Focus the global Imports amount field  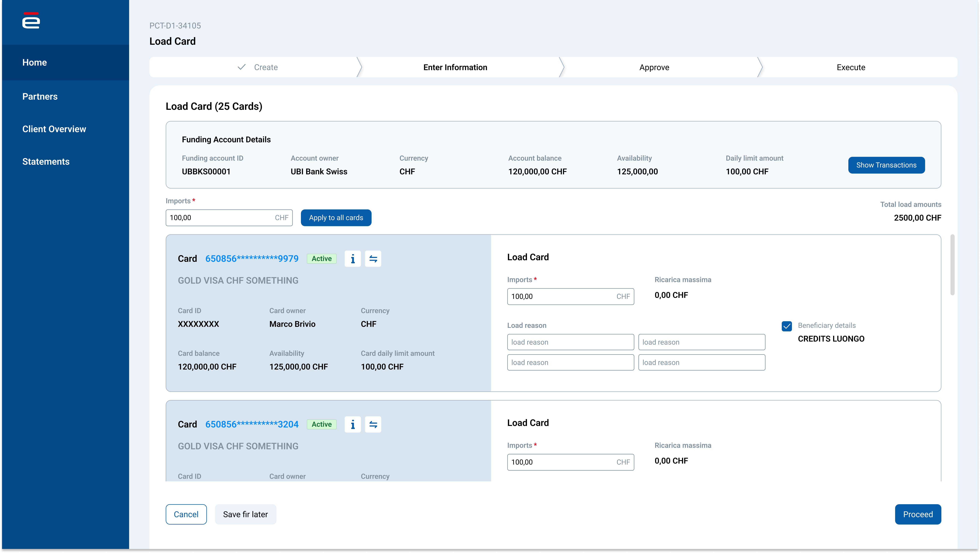click(x=229, y=218)
